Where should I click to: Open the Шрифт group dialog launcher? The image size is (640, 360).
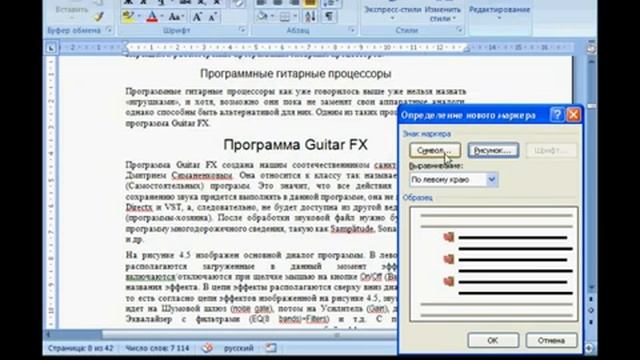[242, 30]
